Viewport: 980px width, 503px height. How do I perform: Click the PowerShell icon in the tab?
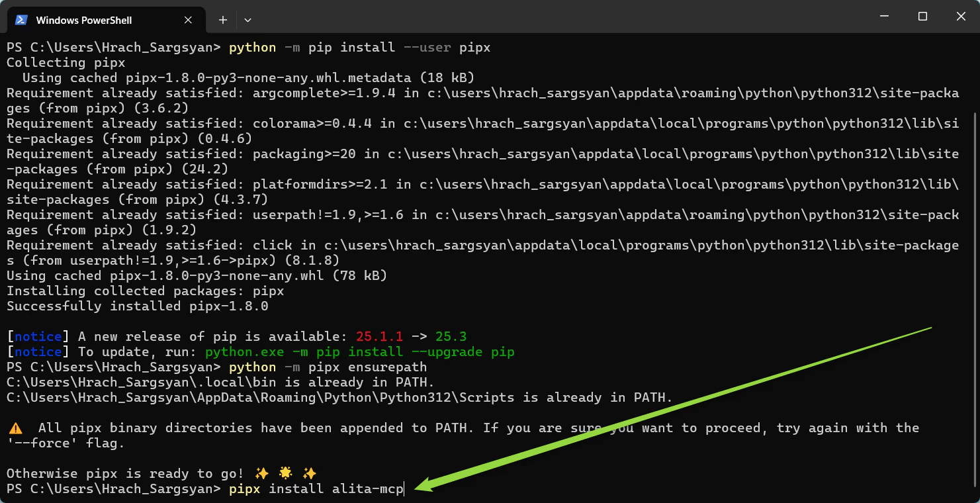click(21, 20)
